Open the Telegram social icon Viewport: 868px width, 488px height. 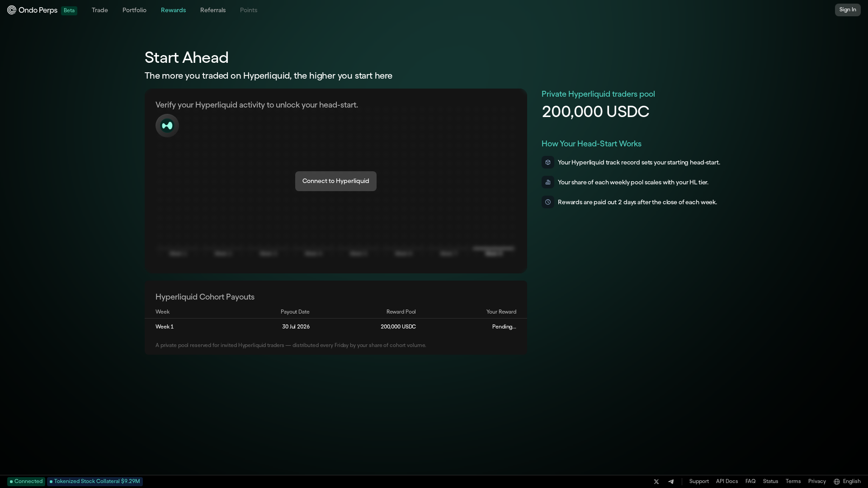(x=671, y=482)
